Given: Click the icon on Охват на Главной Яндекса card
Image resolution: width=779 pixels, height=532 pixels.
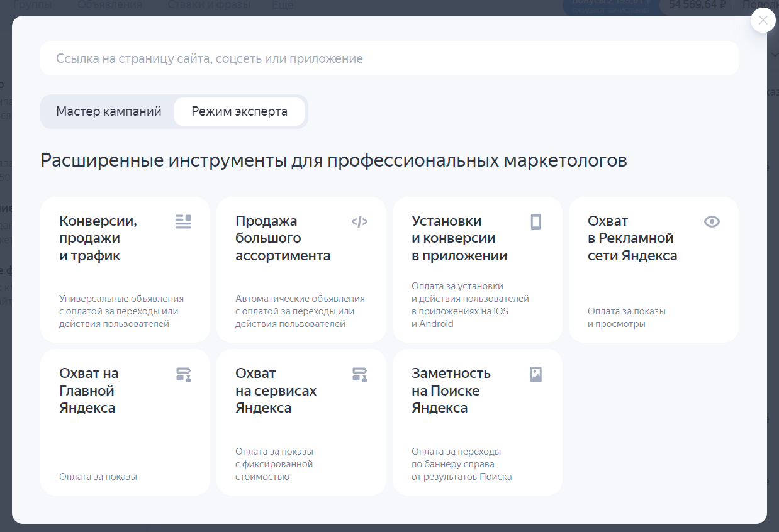Looking at the screenshot, I should point(183,375).
